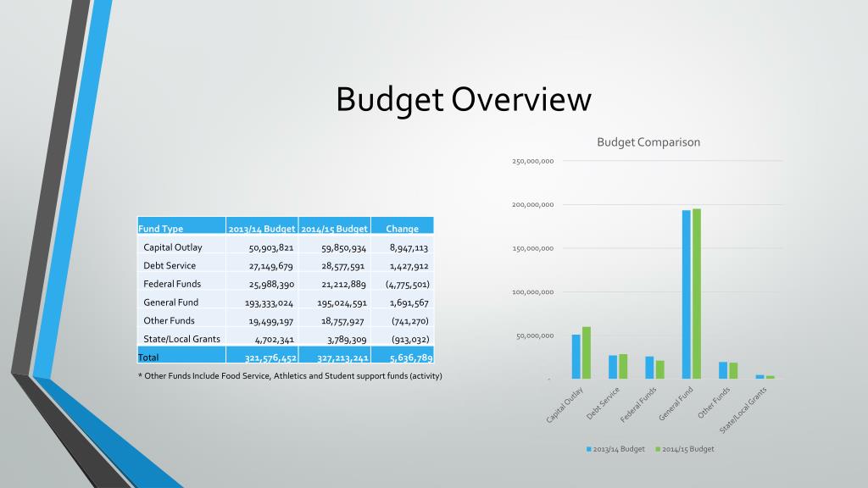The height and width of the screenshot is (488, 868).
Task: Click the blue Other Funds bar
Action: coord(723,371)
